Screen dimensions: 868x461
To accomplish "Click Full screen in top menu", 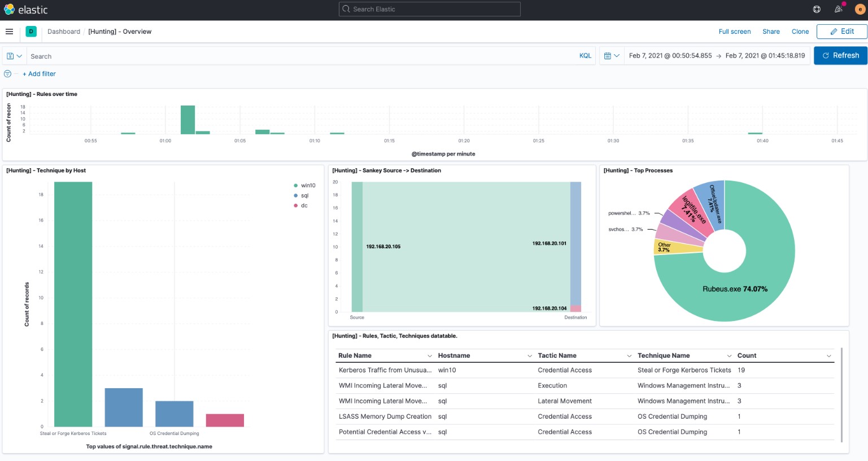I will [x=734, y=32].
